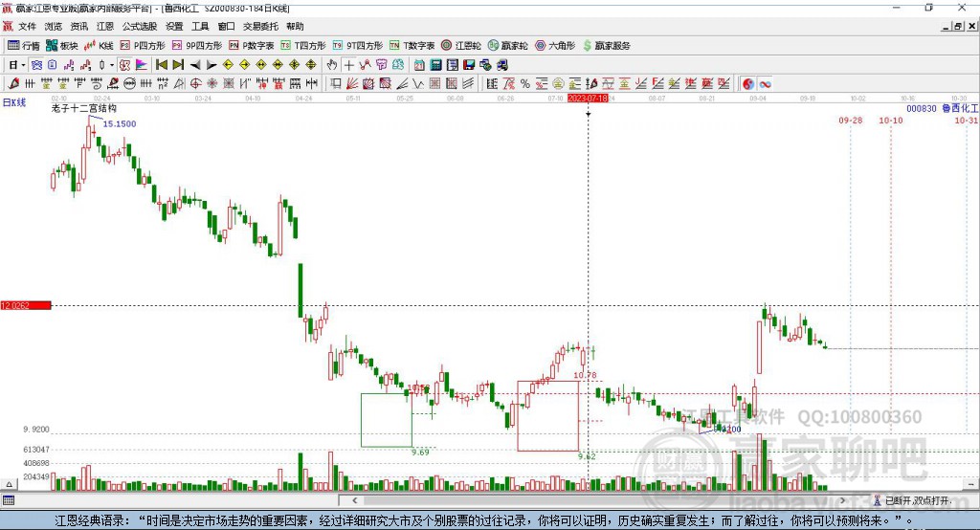
Task: Open the 日 period dropdown
Action: tap(17, 65)
